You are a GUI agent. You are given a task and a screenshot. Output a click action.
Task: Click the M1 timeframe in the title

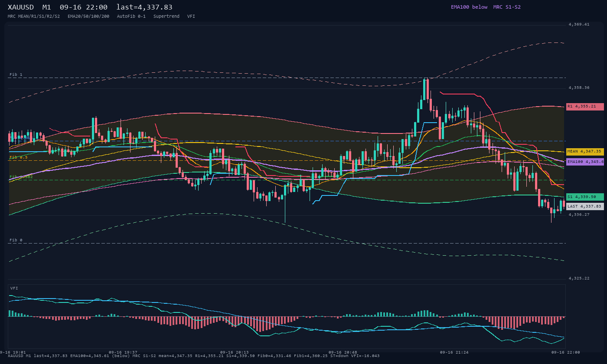click(46, 7)
